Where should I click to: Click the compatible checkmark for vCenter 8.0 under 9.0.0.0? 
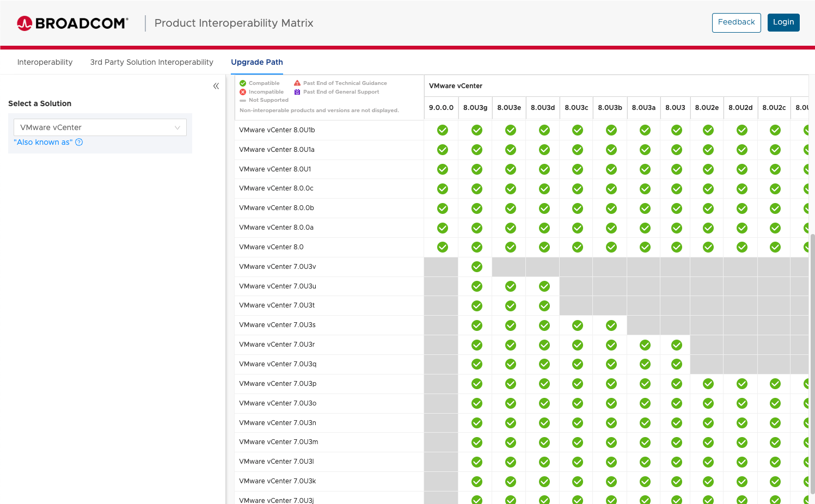[x=442, y=247]
